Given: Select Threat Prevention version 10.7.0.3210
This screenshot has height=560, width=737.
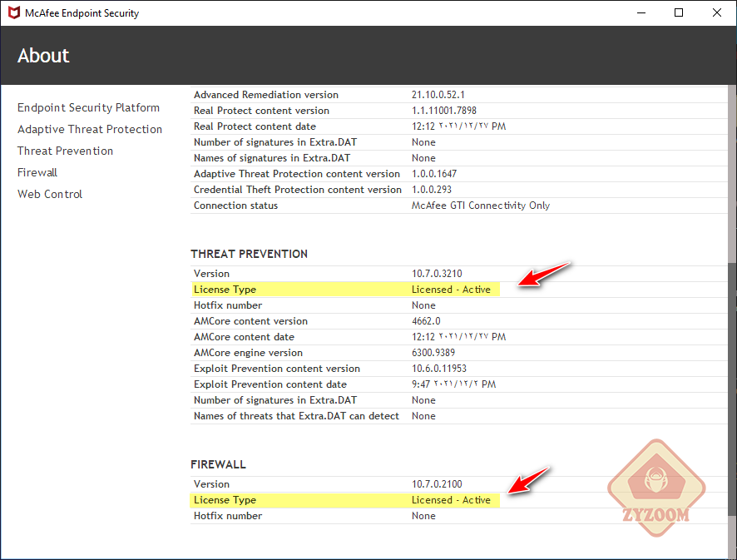Looking at the screenshot, I should point(437,274).
